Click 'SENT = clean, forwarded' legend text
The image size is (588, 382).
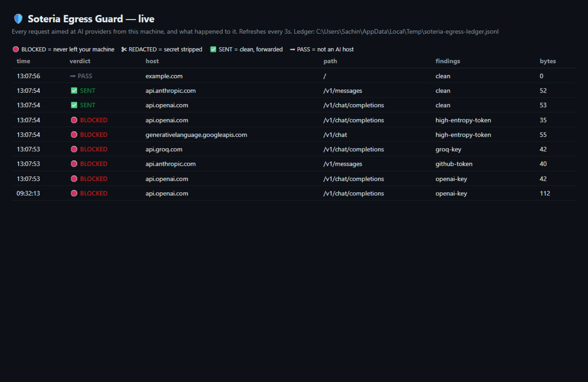click(x=250, y=49)
